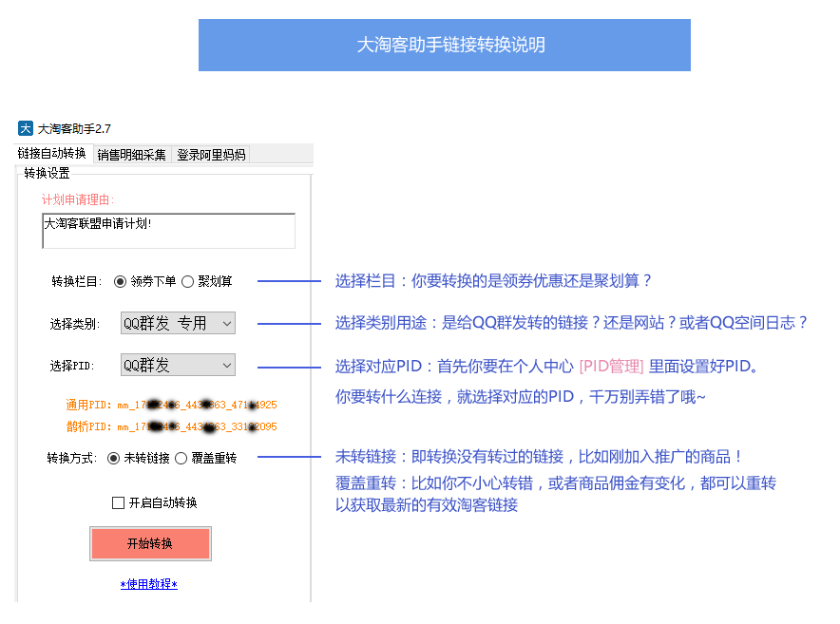Viewport: 840px width, 624px height.
Task: Select the 领券下单 radio option
Action: [145, 282]
